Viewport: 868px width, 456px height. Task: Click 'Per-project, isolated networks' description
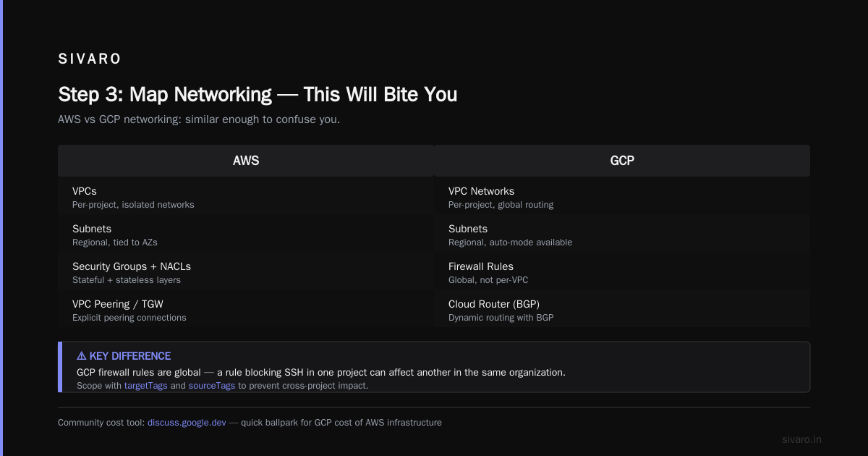tap(133, 205)
